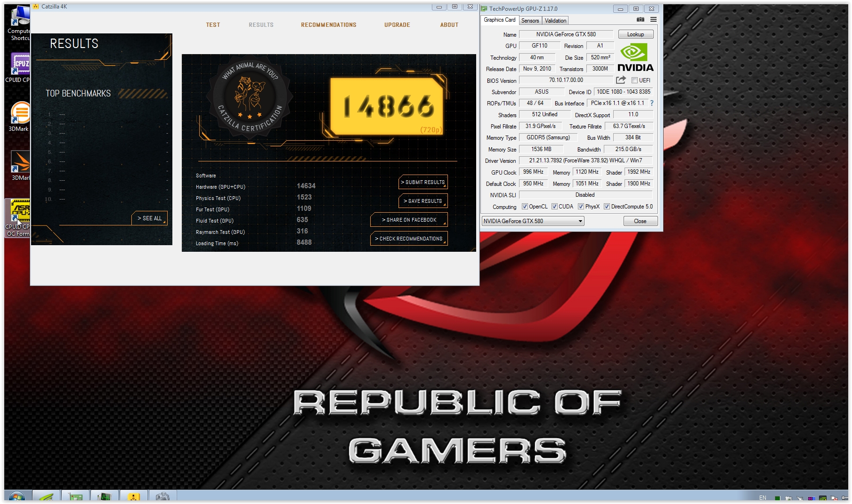The height and width of the screenshot is (504, 852).
Task: Click the Fur Test (GPU) score 1109
Action: click(x=304, y=208)
